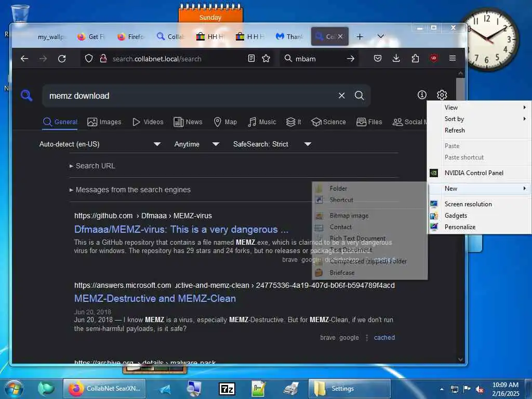Screen dimensions: 532x399
Task: Expand the View submenu in context menu
Action: [x=480, y=108]
